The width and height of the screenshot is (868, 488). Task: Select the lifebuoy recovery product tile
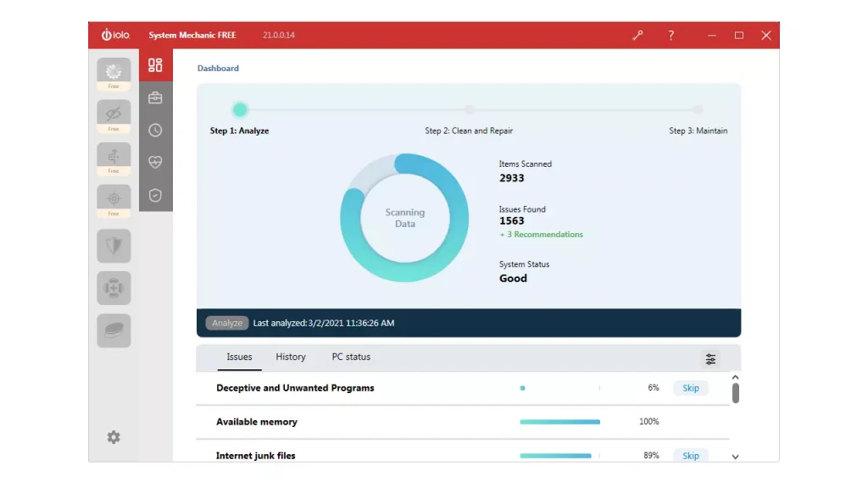click(x=114, y=288)
